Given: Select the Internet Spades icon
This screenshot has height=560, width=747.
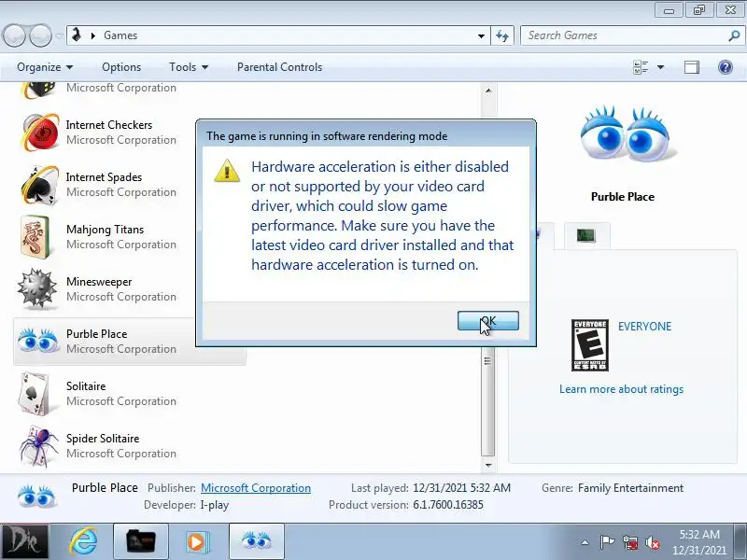Looking at the screenshot, I should [39, 185].
